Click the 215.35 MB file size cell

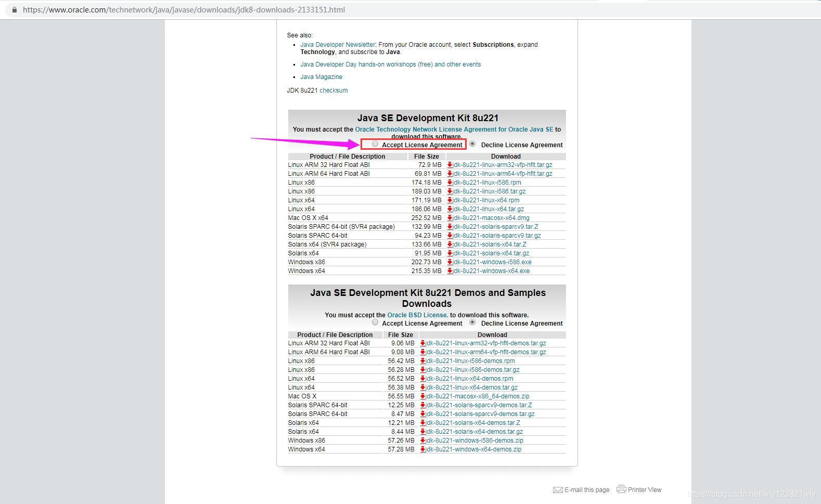click(426, 271)
